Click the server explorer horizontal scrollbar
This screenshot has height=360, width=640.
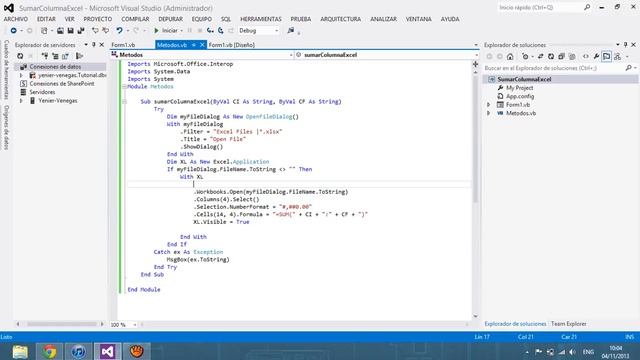[x=61, y=324]
